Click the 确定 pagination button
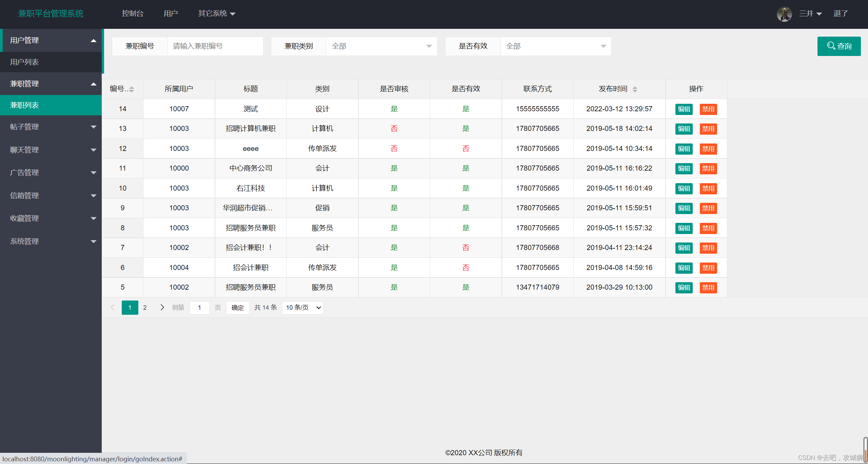Image resolution: width=868 pixels, height=464 pixels. click(x=237, y=307)
